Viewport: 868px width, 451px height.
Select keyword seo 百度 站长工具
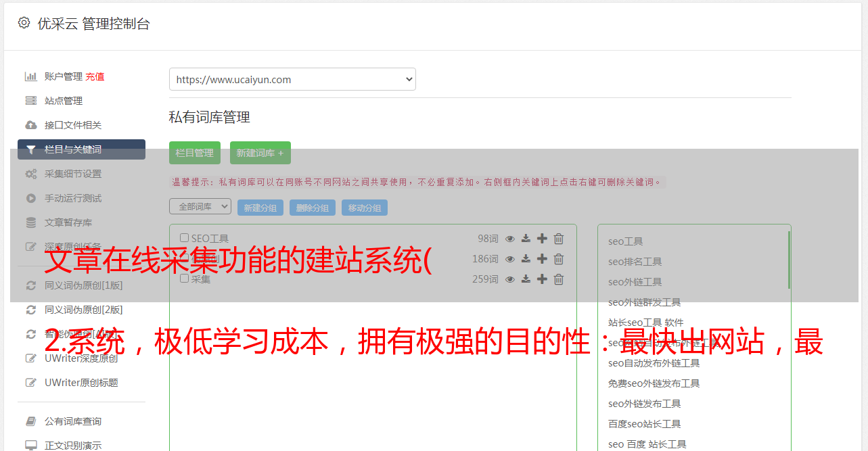pos(647,444)
